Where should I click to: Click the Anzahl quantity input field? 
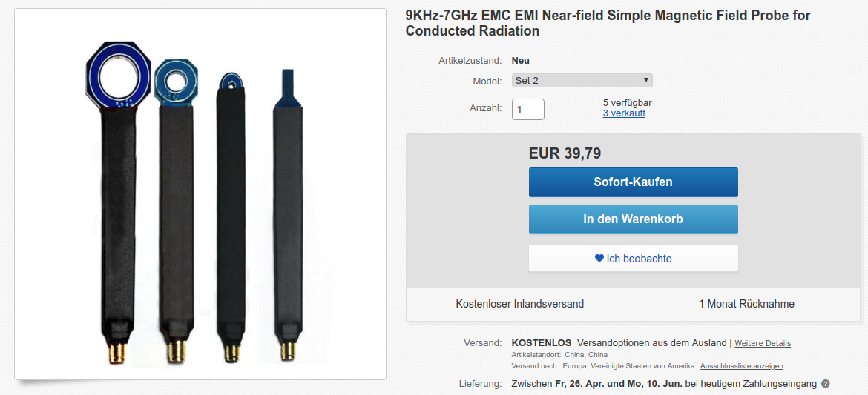coord(528,109)
